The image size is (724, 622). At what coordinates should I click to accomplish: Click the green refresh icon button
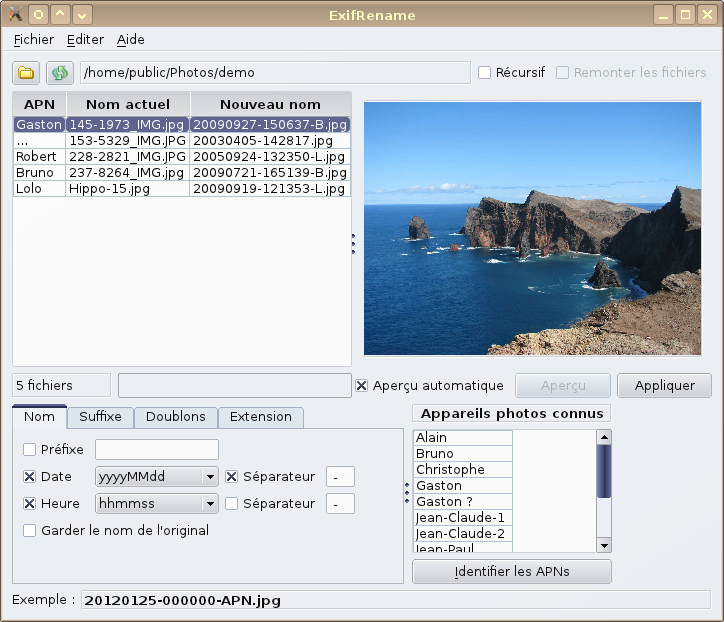coord(60,72)
